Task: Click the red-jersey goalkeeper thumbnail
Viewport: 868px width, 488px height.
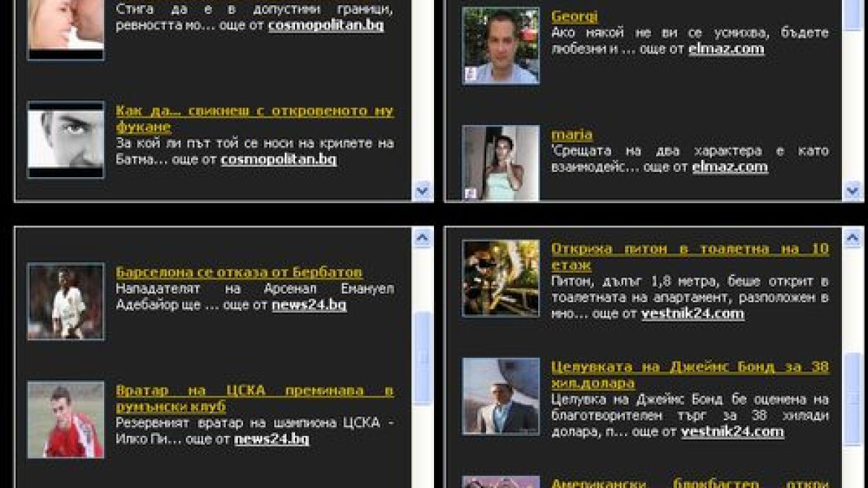Action: coord(66,420)
